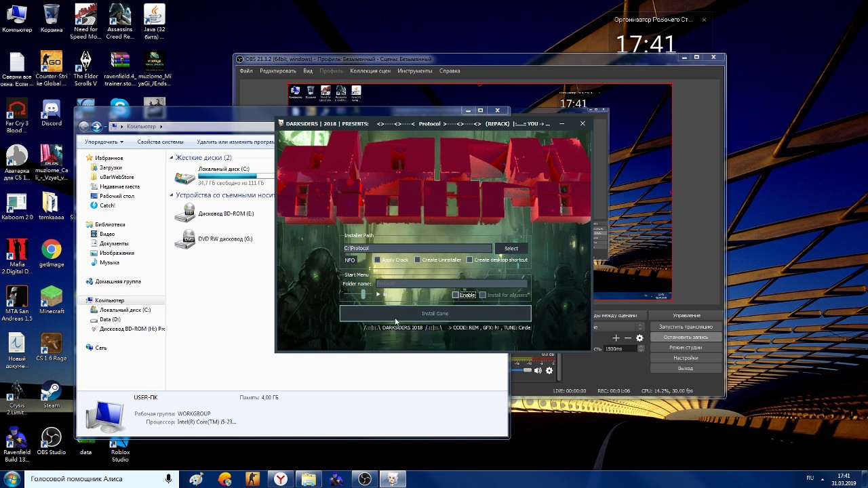This screenshot has width=868, height=488.
Task: Click the Install Game button
Action: pyautogui.click(x=435, y=314)
